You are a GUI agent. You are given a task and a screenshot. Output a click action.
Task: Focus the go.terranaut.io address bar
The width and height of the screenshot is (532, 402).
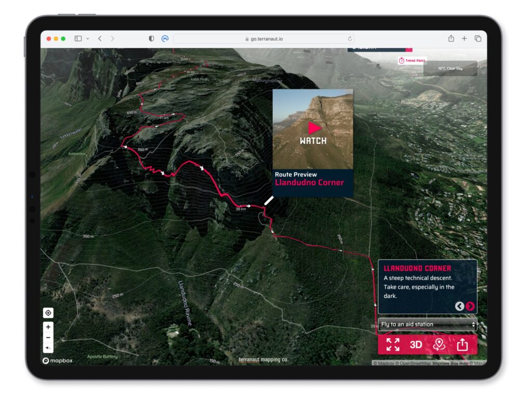click(264, 38)
